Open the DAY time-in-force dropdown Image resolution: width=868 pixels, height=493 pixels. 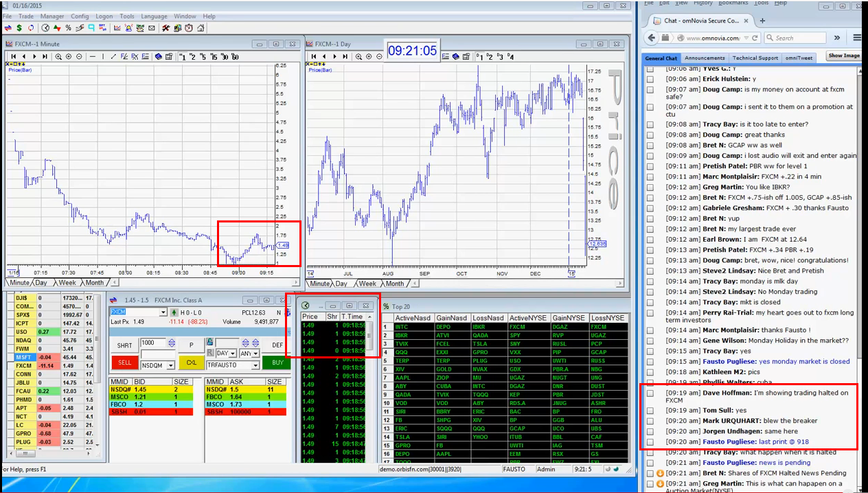tap(232, 353)
